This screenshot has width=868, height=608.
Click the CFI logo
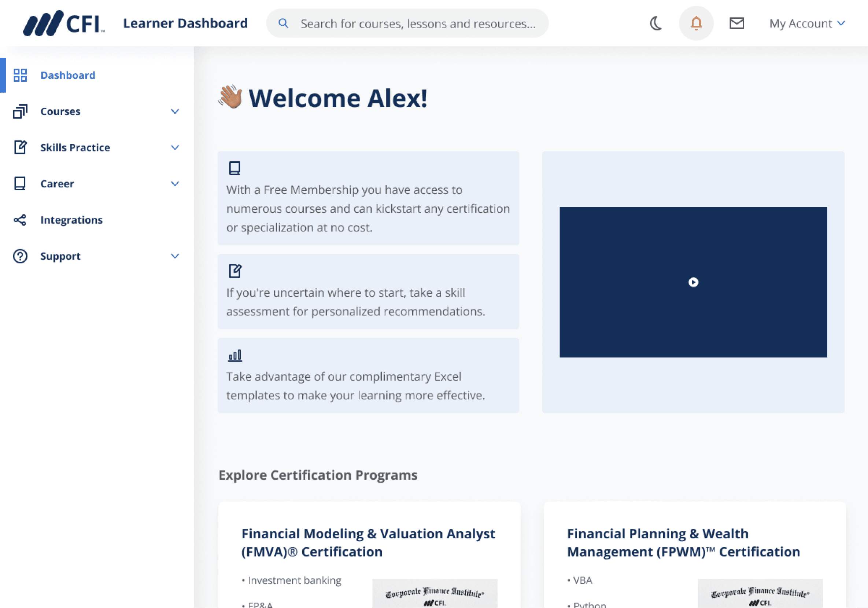pyautogui.click(x=63, y=23)
